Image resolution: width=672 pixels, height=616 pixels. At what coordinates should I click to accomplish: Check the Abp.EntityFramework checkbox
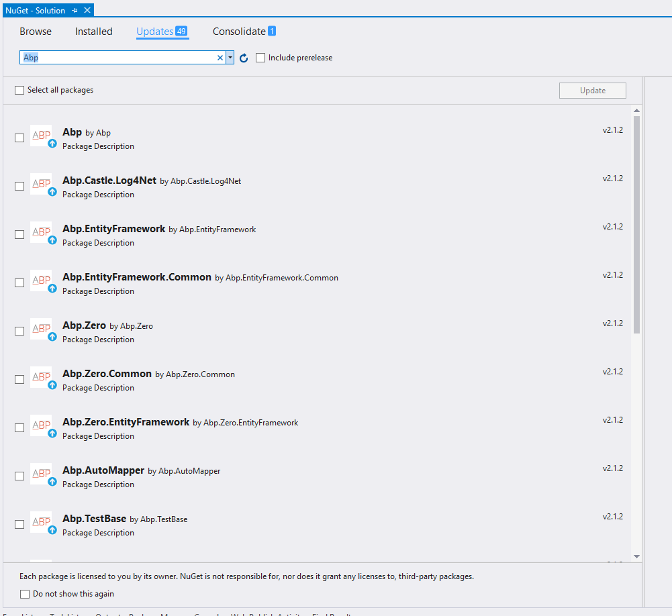(x=19, y=235)
